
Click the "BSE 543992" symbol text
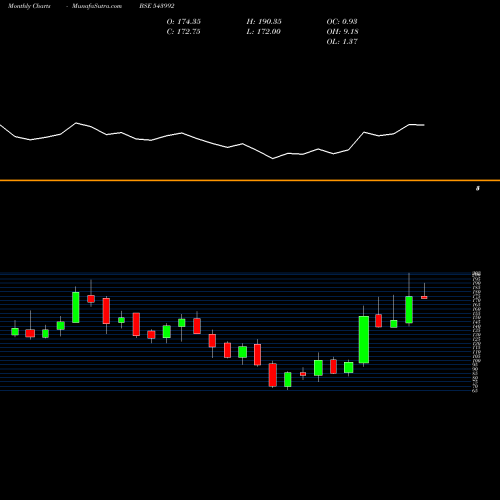point(157,6)
